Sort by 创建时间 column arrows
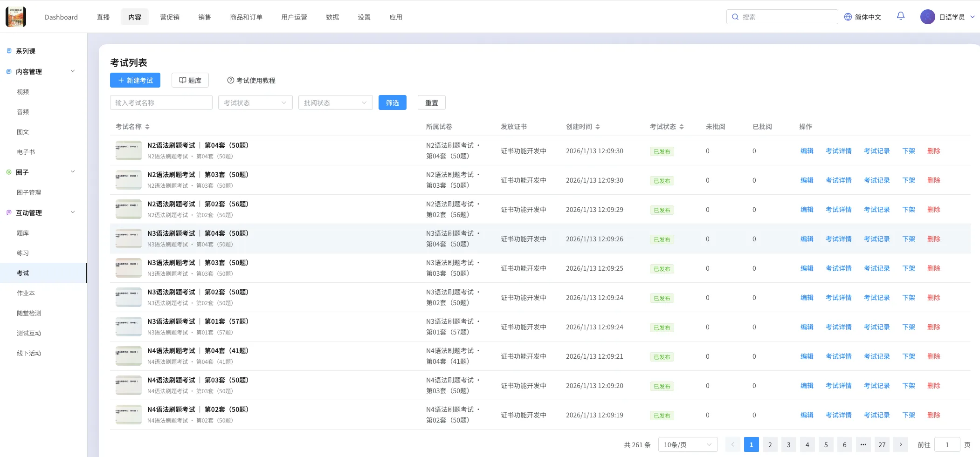The width and height of the screenshot is (980, 457). tap(598, 127)
